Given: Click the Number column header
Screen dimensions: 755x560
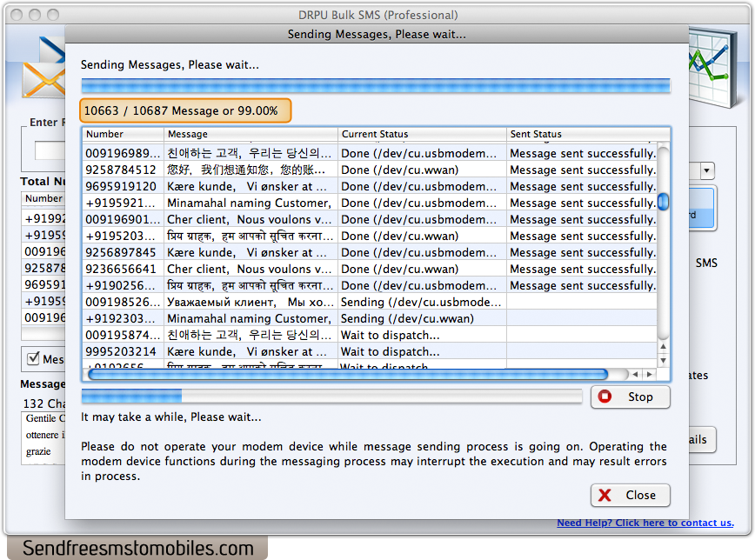Looking at the screenshot, I should pos(124,134).
